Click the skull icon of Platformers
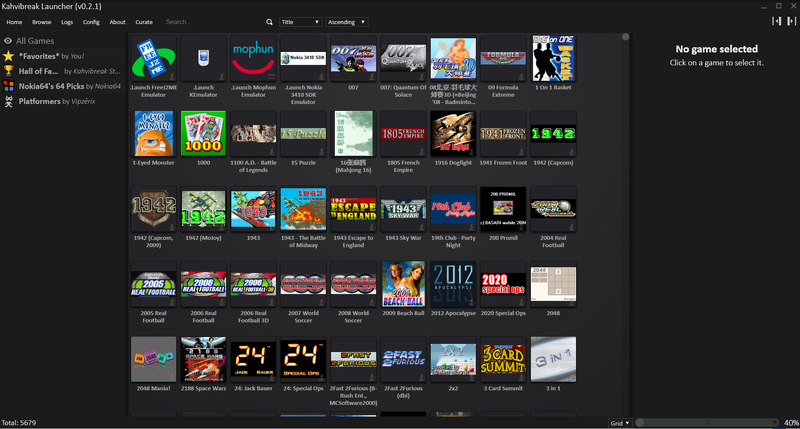The image size is (800, 429). tap(8, 101)
